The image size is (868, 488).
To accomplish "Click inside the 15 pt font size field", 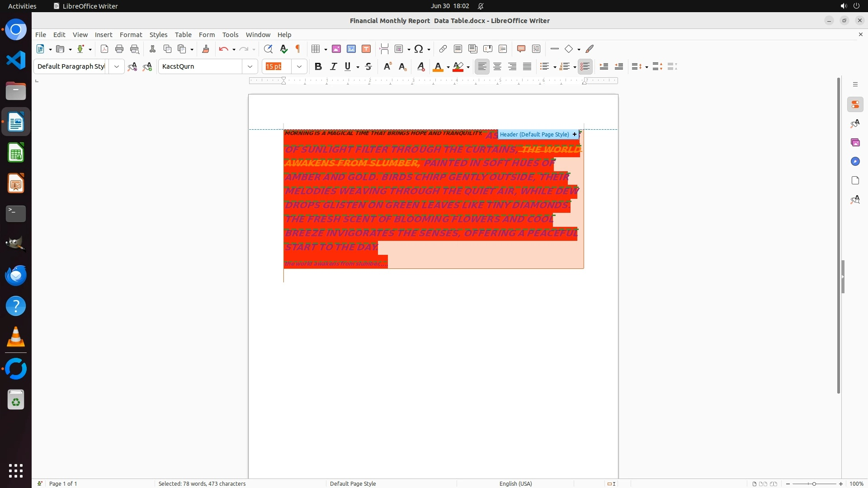I will click(x=277, y=67).
